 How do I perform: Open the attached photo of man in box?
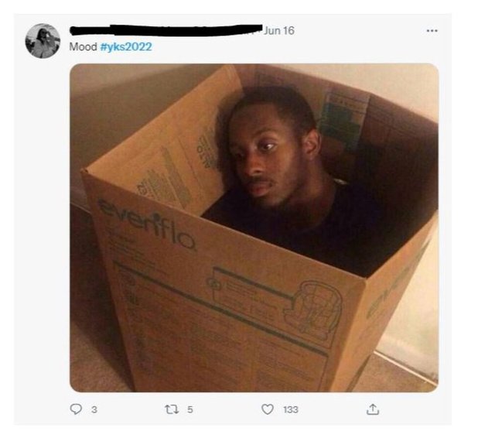pyautogui.click(x=254, y=227)
